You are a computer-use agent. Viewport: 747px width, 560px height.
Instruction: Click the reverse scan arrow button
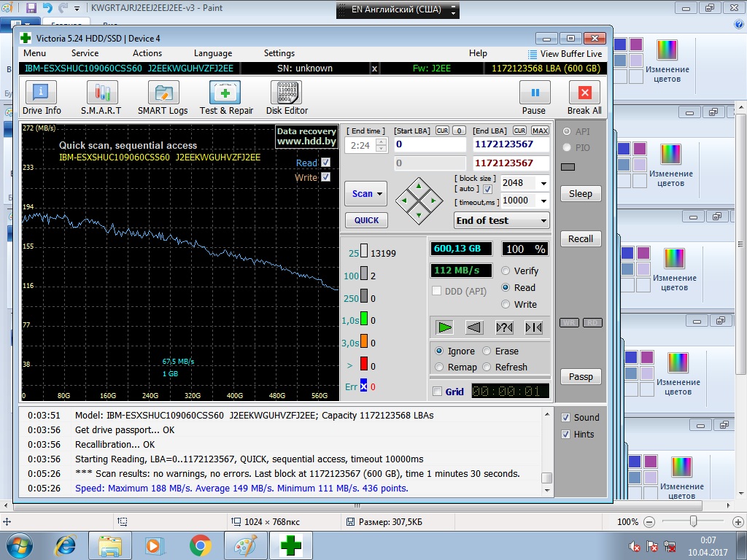[474, 327]
